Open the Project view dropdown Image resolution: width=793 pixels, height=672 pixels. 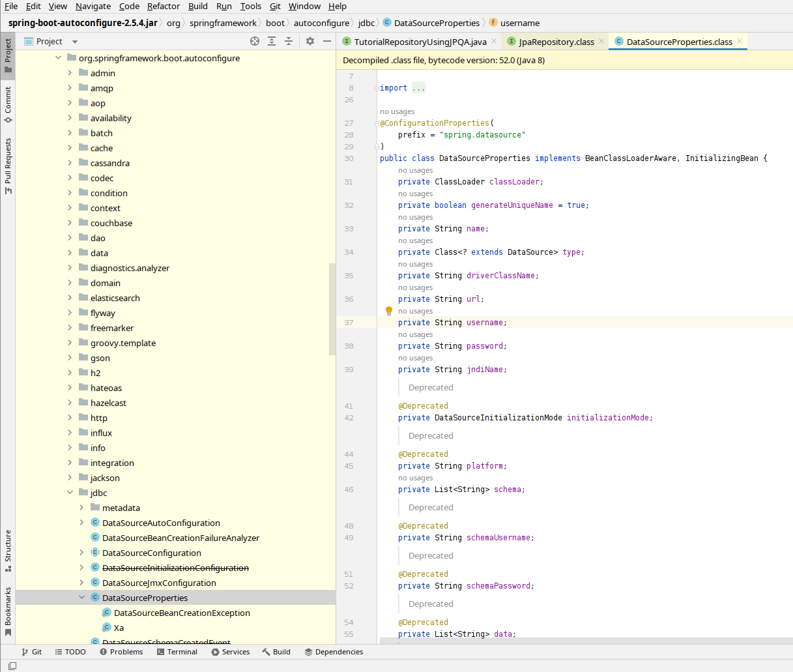(x=75, y=42)
